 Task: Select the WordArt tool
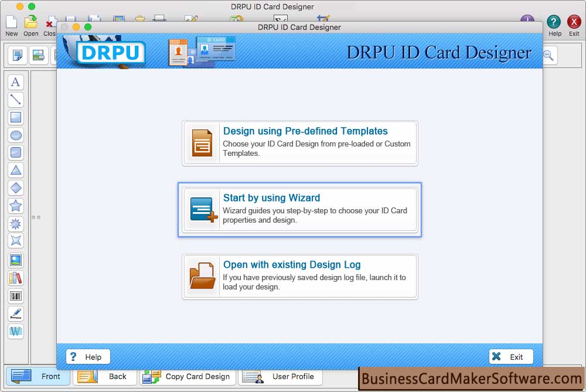pos(16,331)
